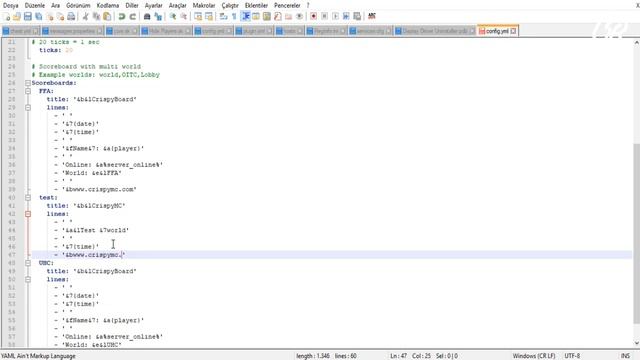This screenshot has width=640, height=360.
Task: Open the Eklentiler menu
Action: coord(256,5)
